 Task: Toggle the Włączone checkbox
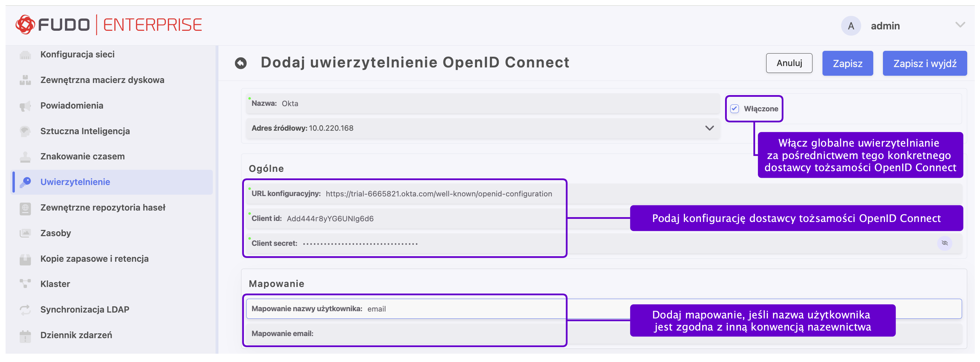click(734, 109)
